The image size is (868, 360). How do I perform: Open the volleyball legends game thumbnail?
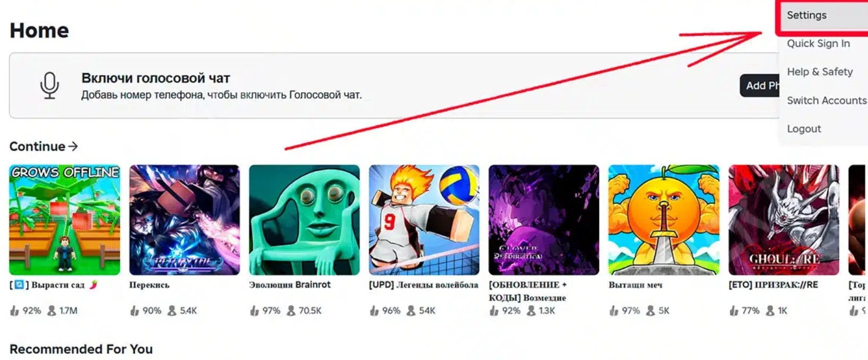point(424,219)
